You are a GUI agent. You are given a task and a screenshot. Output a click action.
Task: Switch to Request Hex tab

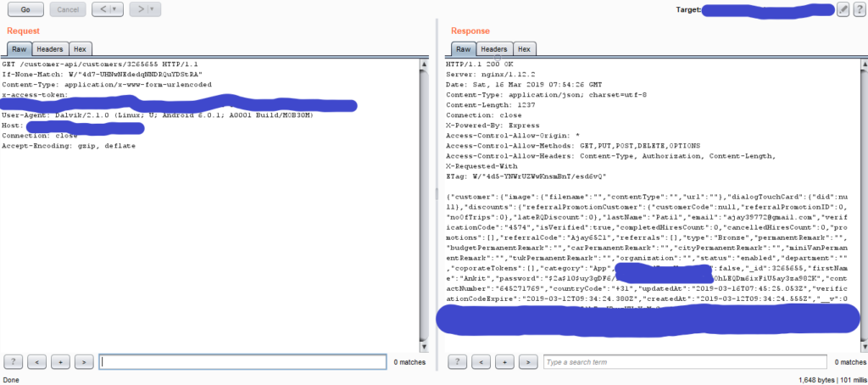[80, 49]
